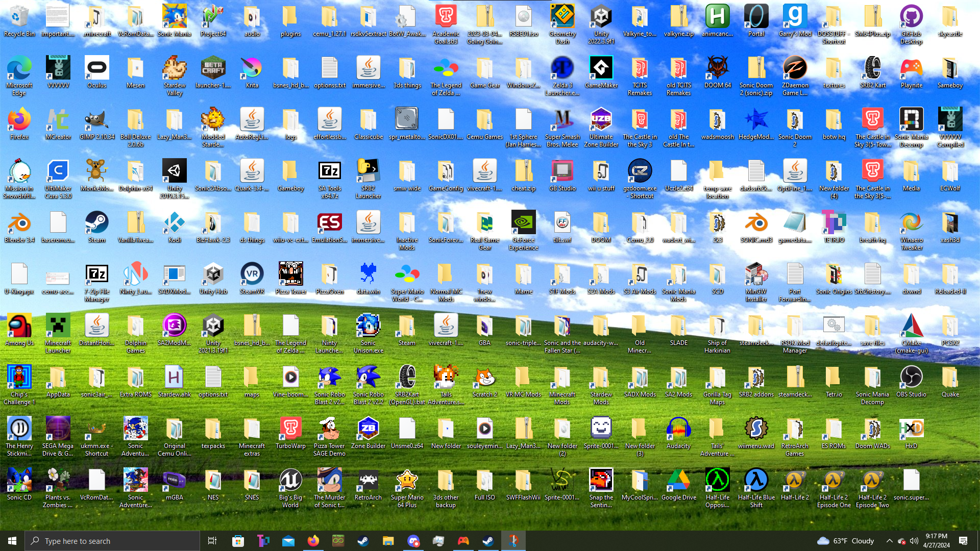The image size is (980, 551).
Task: Open the Oculus desktop shortcut
Action: point(97,72)
